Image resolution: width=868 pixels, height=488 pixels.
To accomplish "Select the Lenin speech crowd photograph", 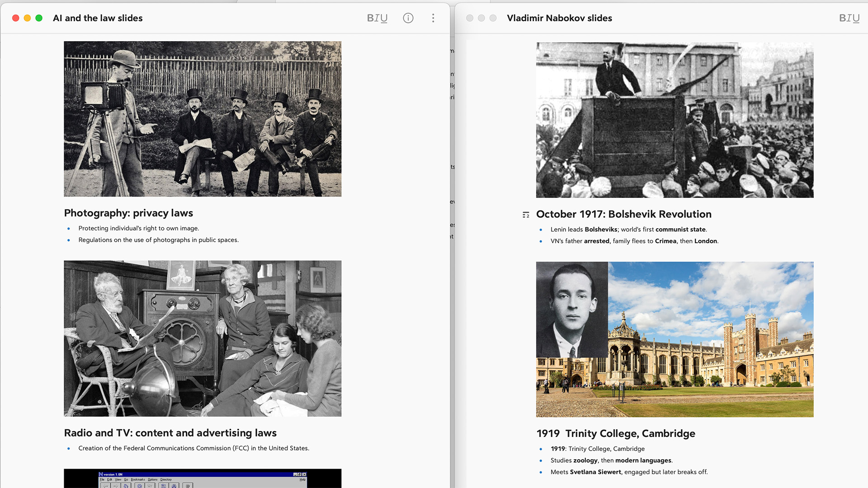I will 675,120.
